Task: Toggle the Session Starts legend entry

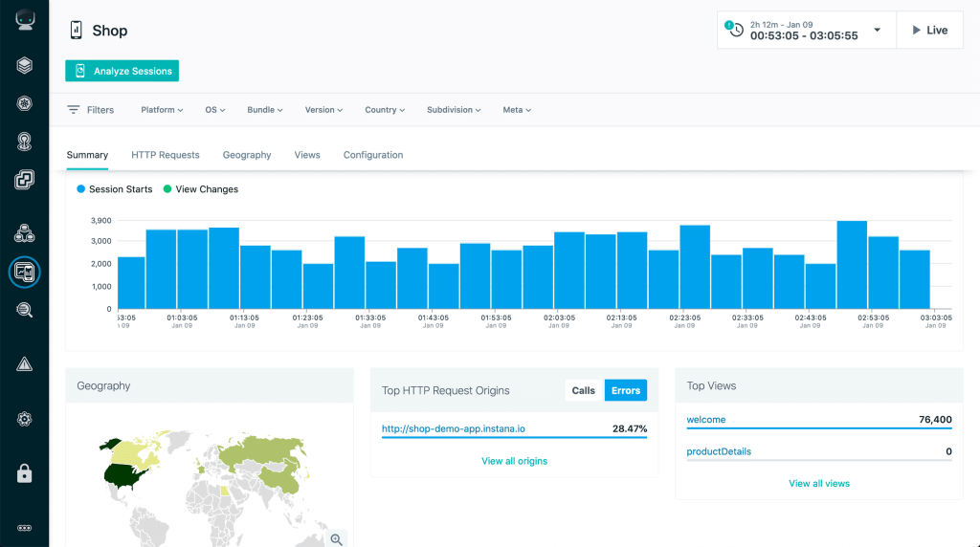Action: tap(115, 189)
